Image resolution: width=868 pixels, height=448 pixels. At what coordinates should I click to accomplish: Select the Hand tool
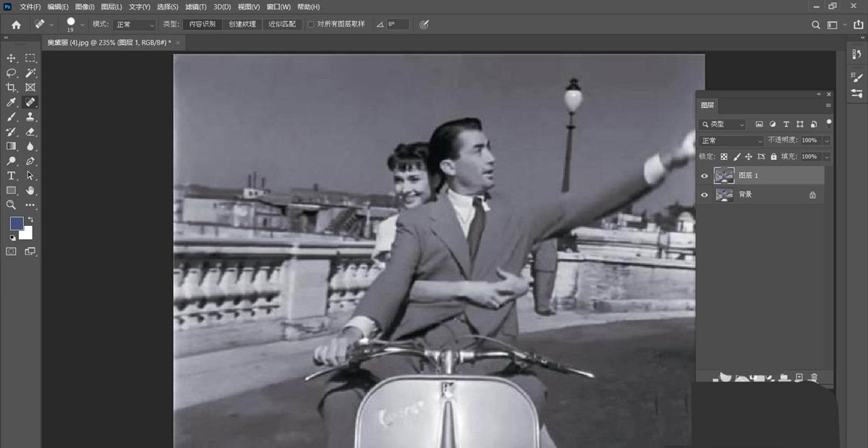click(x=30, y=190)
